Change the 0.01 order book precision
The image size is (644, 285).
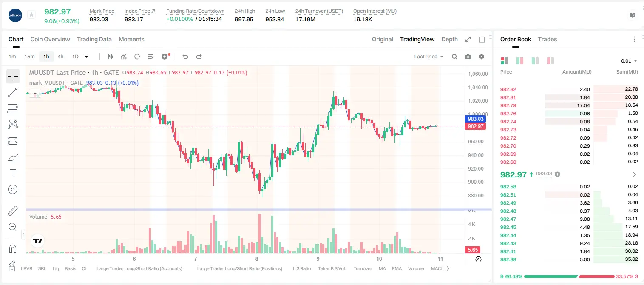629,61
